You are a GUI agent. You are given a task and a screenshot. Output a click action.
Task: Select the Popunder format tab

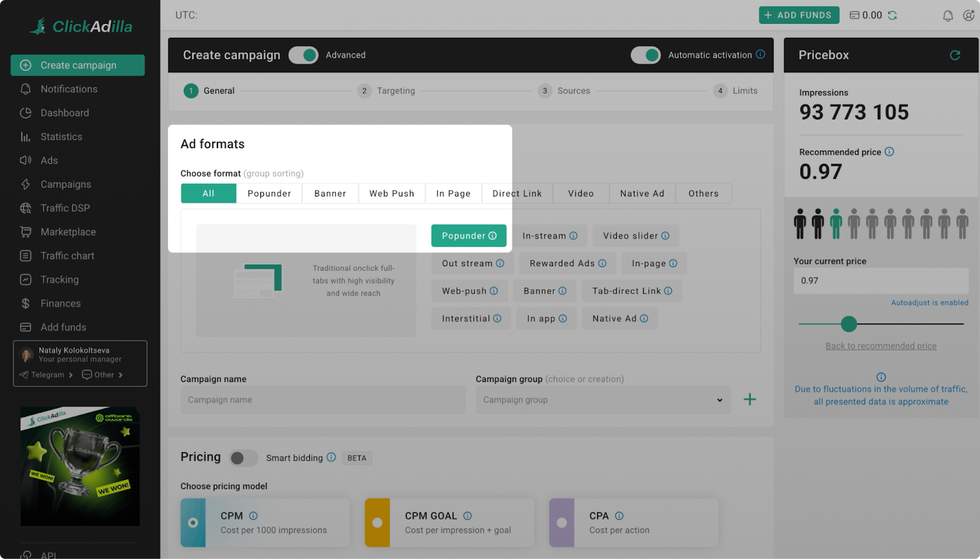(269, 193)
